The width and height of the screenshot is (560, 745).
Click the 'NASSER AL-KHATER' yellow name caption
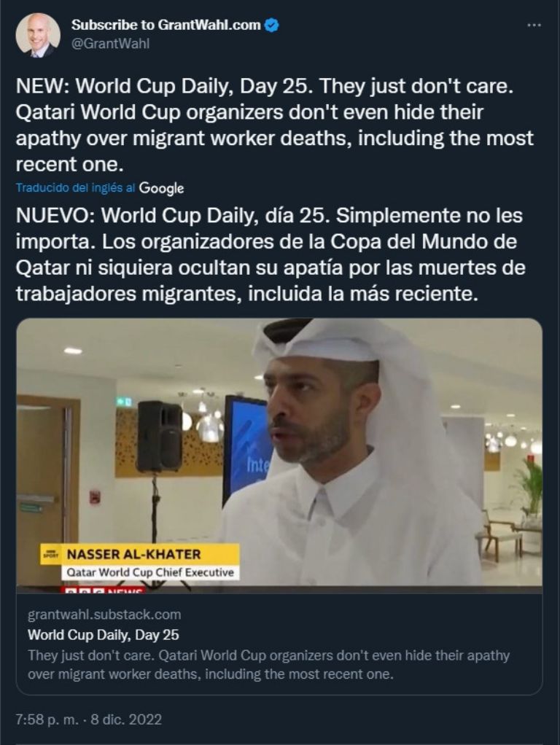[x=134, y=554]
